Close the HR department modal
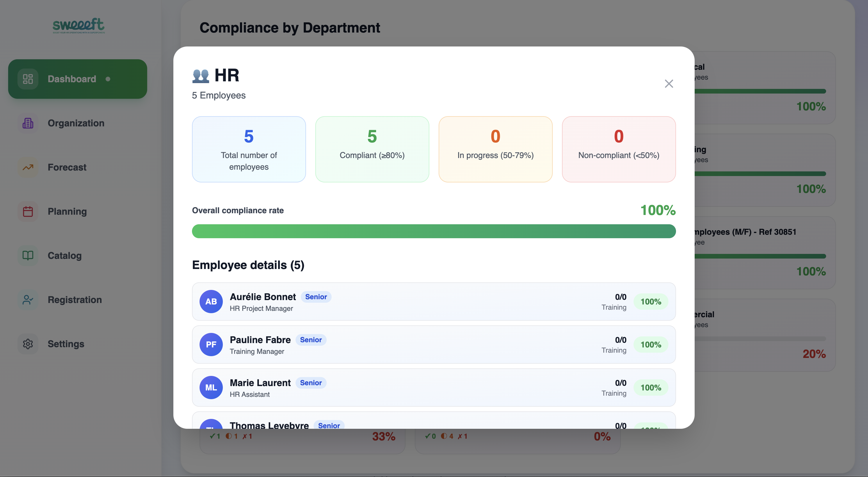Screen dimensions: 868x477 point(668,83)
